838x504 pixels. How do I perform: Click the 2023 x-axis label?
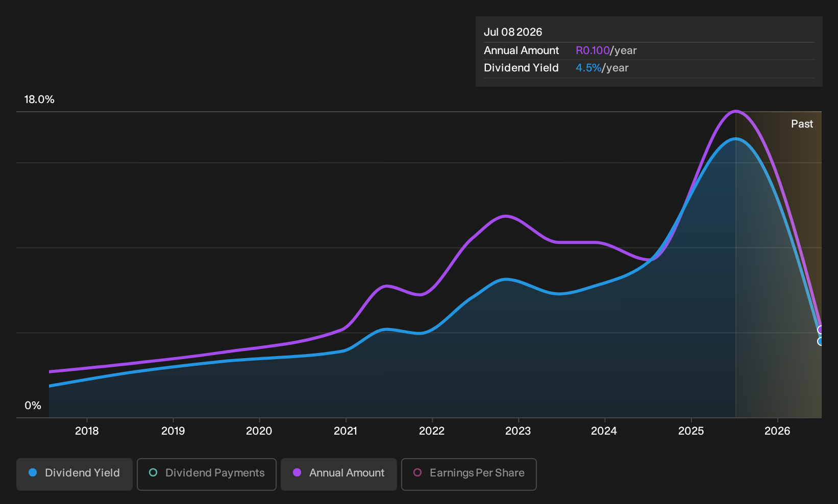tap(518, 431)
